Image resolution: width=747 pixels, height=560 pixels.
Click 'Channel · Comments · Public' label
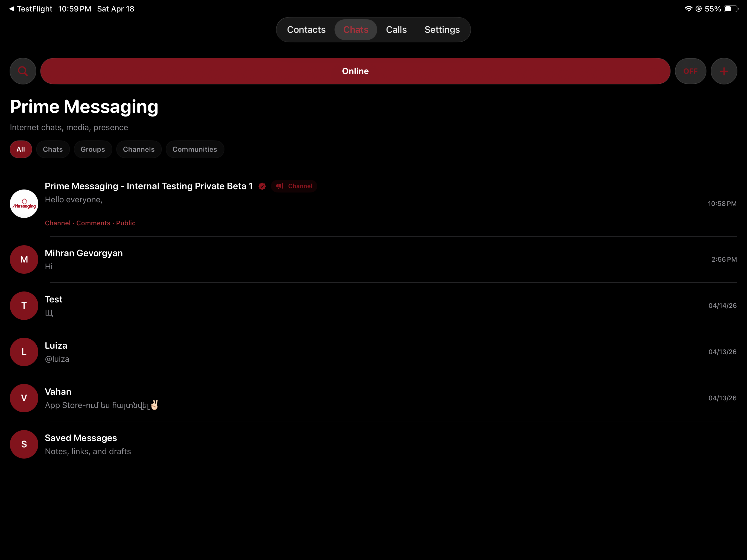[90, 223]
